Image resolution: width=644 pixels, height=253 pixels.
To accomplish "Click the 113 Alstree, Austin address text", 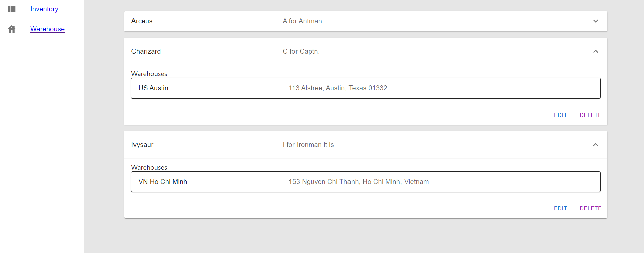I will click(x=338, y=88).
